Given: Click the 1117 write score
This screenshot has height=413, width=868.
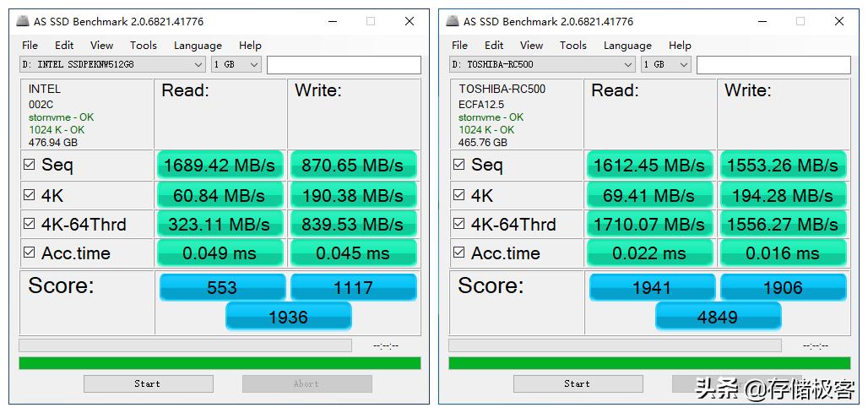Looking at the screenshot, I should [x=354, y=287].
